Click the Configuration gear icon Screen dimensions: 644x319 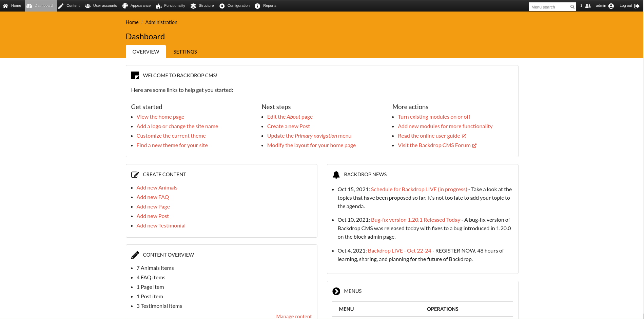pyautogui.click(x=222, y=6)
